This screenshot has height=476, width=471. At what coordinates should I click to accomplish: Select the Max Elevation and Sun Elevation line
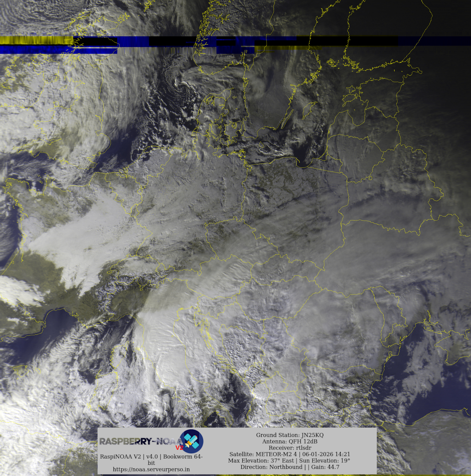coord(289,461)
